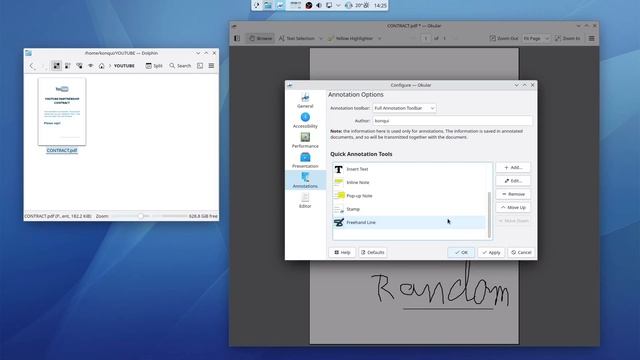Open the red circular tray icon
Image resolution: width=640 pixels, height=360 pixels.
coord(309,5)
